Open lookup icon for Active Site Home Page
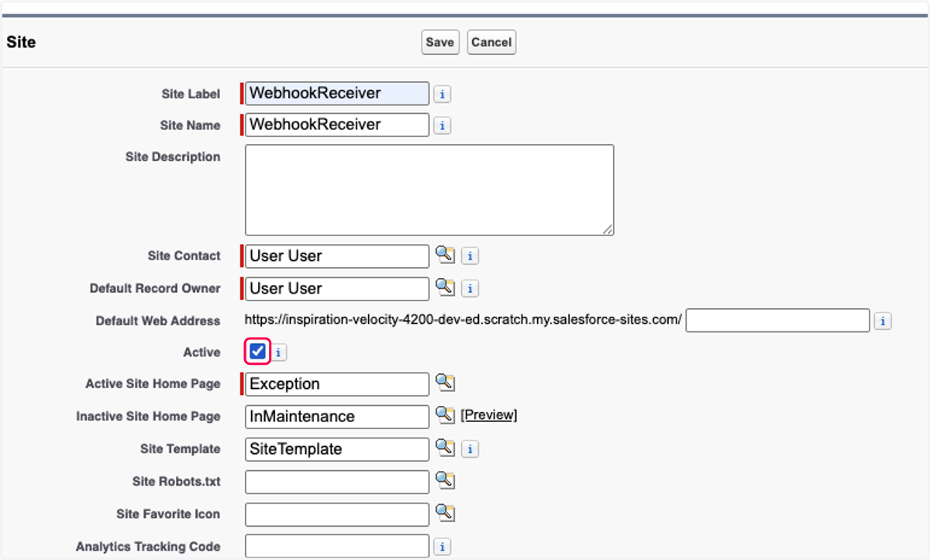The height and width of the screenshot is (560, 930). point(445,383)
